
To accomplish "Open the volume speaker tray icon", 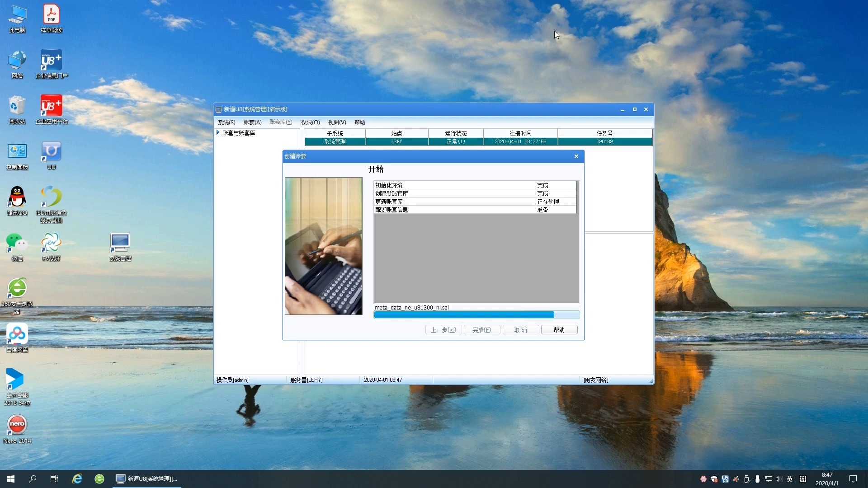I will [x=778, y=479].
